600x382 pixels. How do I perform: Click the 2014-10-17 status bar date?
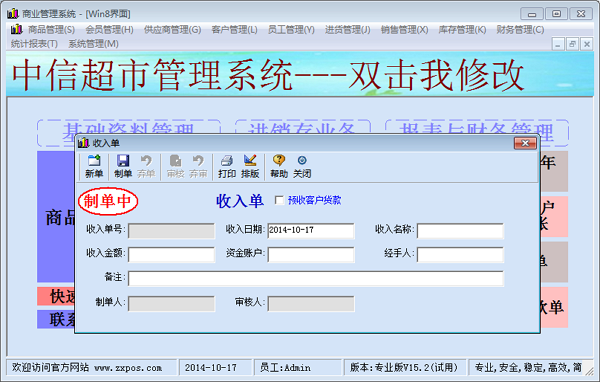[211, 368]
